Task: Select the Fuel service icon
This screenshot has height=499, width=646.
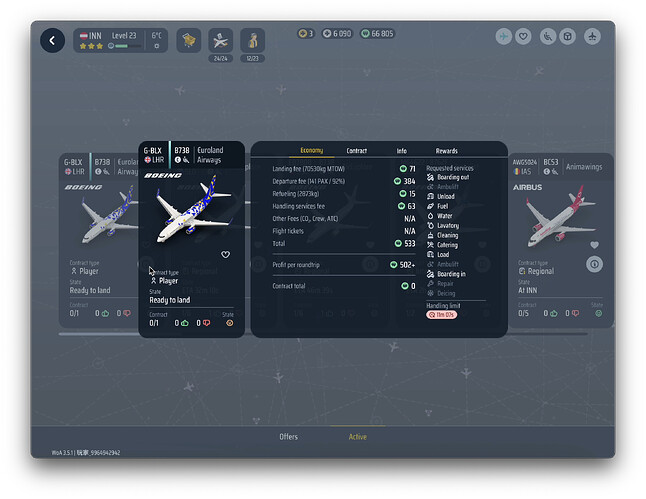Action: 430,206
